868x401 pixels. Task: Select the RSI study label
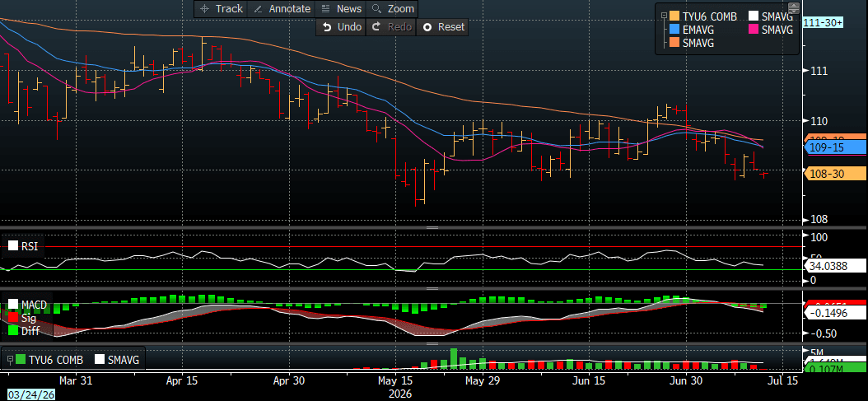[x=30, y=246]
